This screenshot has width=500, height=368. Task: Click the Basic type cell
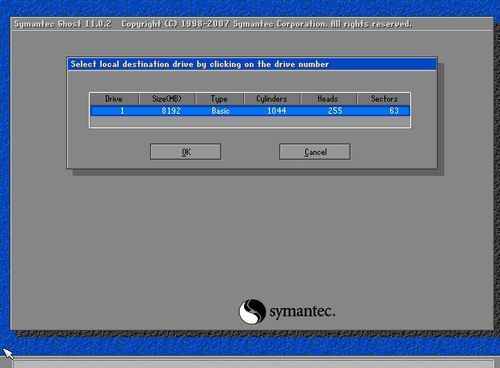(220, 111)
